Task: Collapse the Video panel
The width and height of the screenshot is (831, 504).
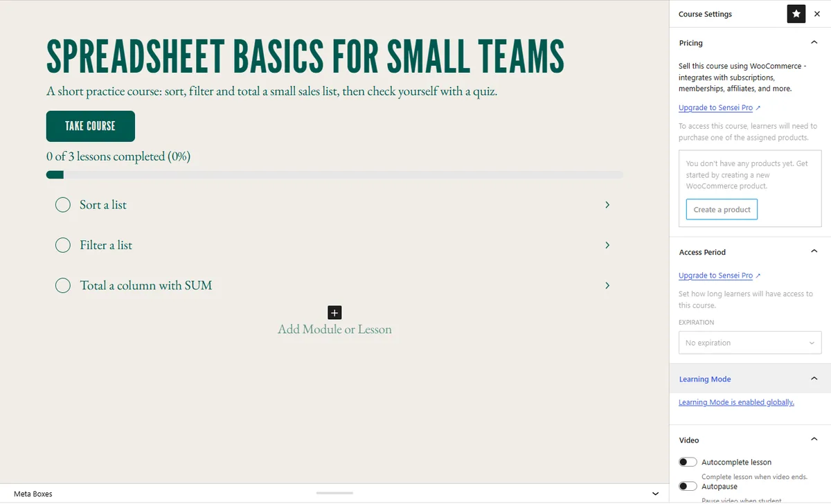Action: point(814,439)
